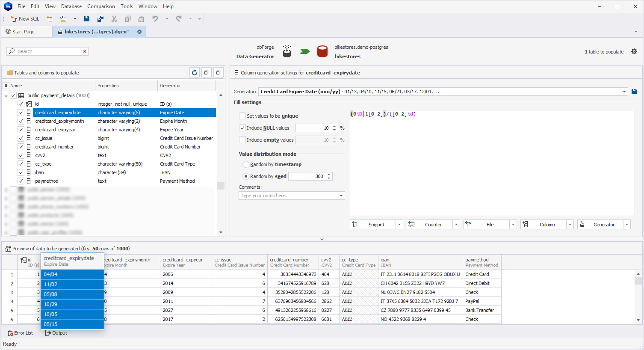Click the Undo arrow icon
The height and width of the screenshot is (350, 644).
155,19
